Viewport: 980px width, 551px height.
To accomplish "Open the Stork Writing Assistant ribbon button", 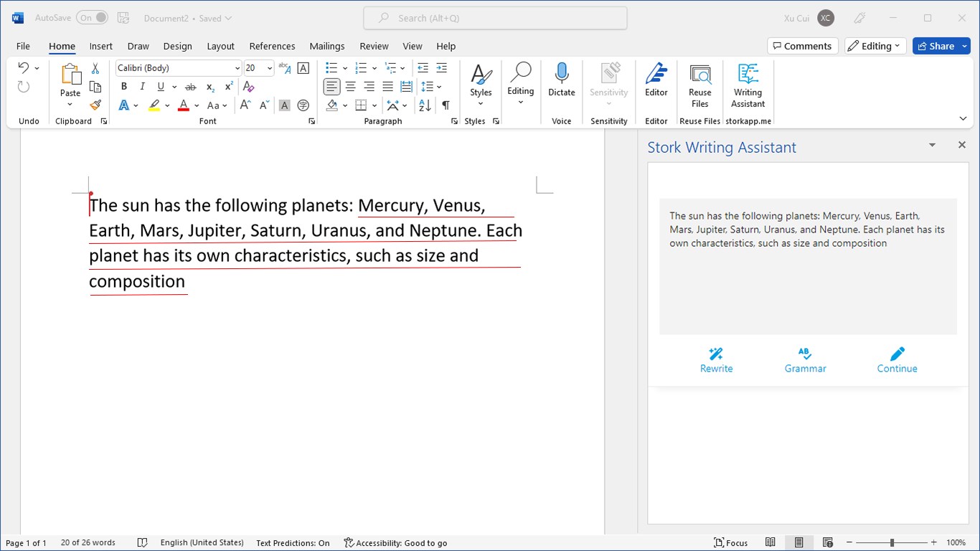I will coord(748,86).
